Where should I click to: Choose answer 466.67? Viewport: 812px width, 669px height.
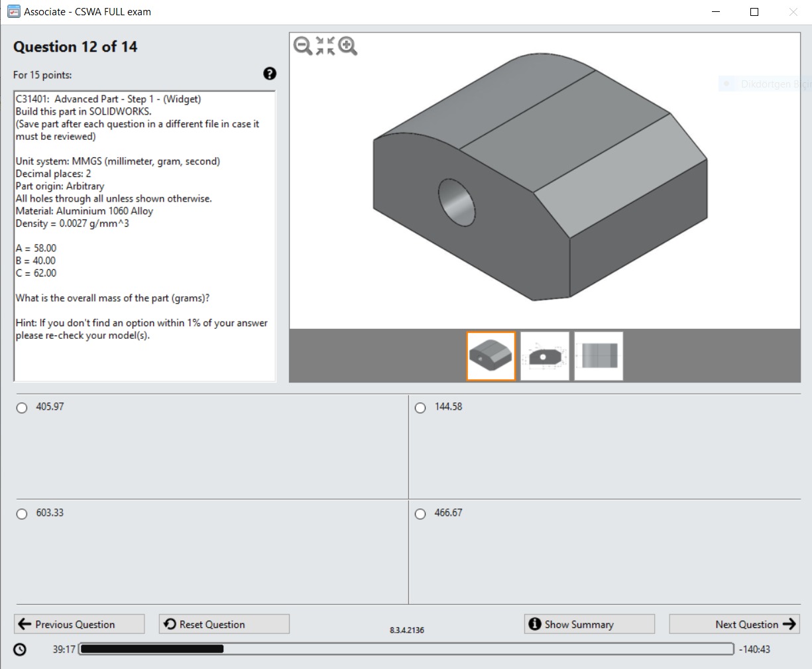[420, 513]
